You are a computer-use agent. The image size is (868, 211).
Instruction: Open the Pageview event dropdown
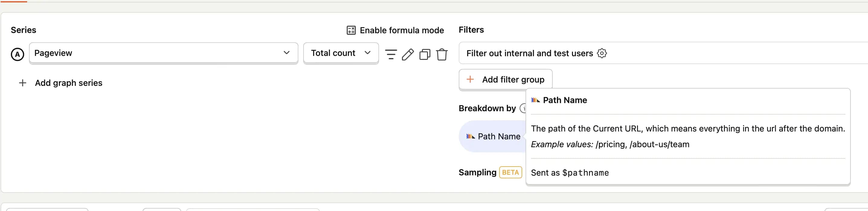[x=163, y=53]
